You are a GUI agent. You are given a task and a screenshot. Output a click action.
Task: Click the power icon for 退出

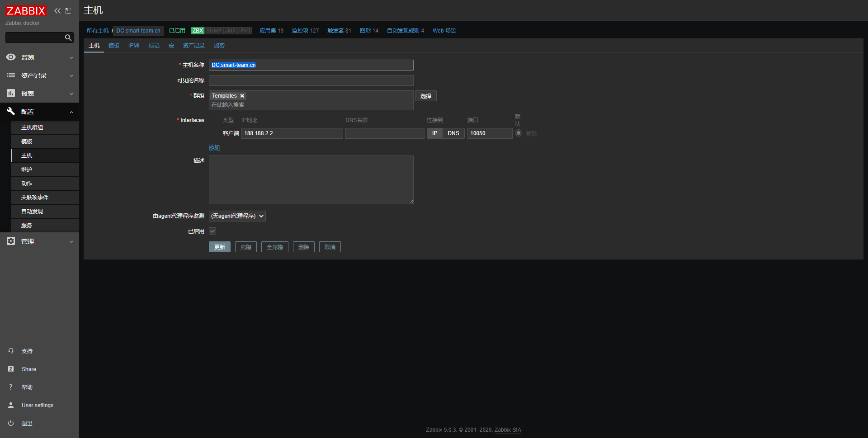(11, 424)
